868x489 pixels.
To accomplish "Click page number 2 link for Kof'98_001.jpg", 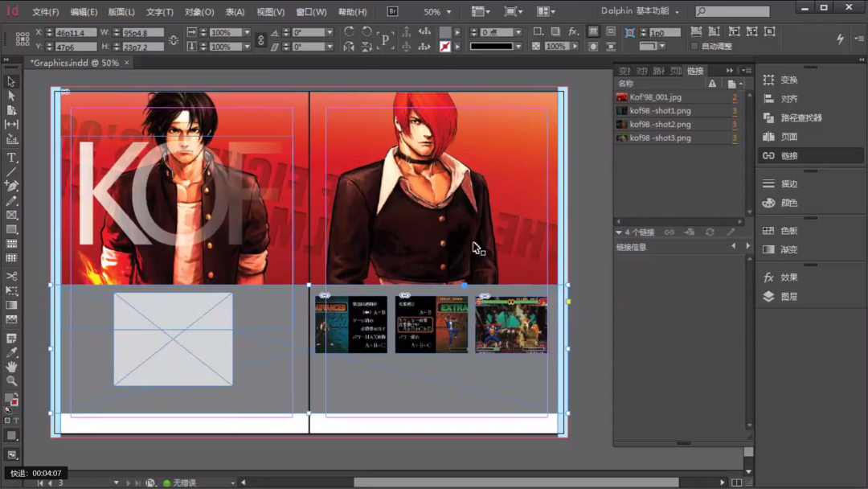I will pos(734,97).
